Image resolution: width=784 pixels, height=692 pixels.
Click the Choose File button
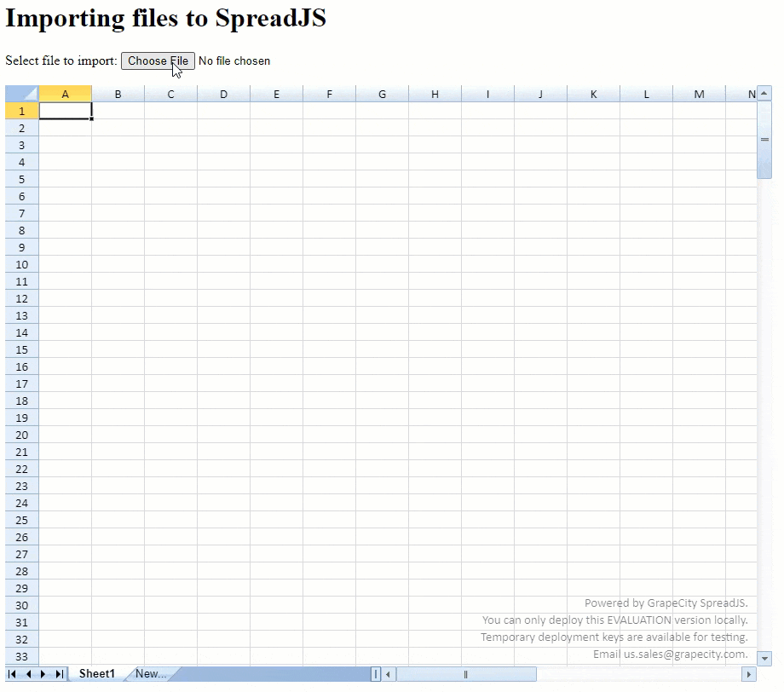tap(158, 61)
